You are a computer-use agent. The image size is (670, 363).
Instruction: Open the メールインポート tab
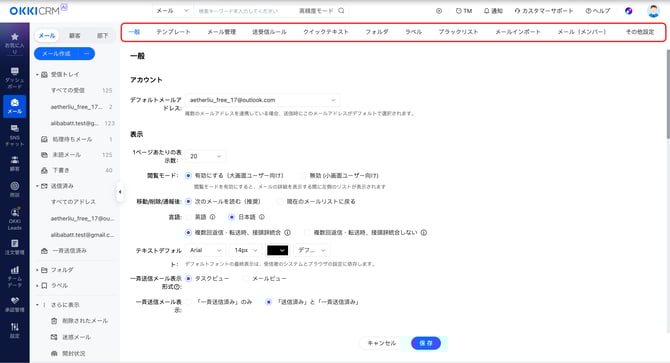pyautogui.click(x=518, y=32)
